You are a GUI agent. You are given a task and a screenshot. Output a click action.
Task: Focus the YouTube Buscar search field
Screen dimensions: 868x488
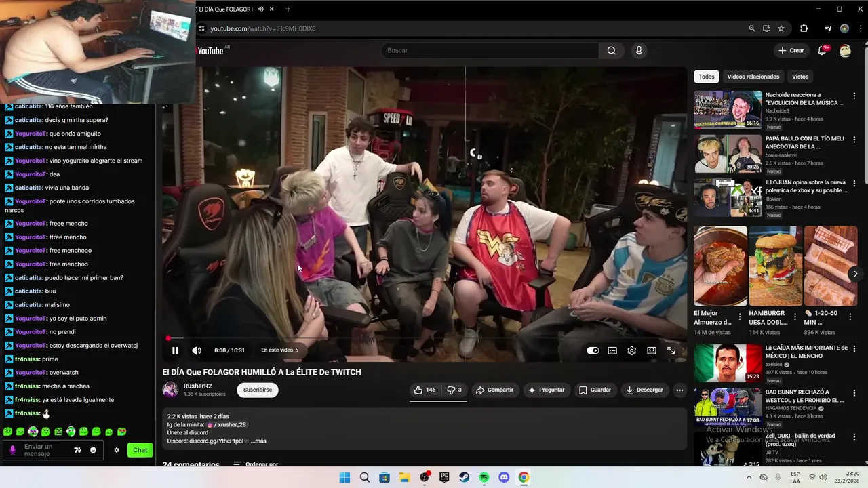[x=490, y=50]
